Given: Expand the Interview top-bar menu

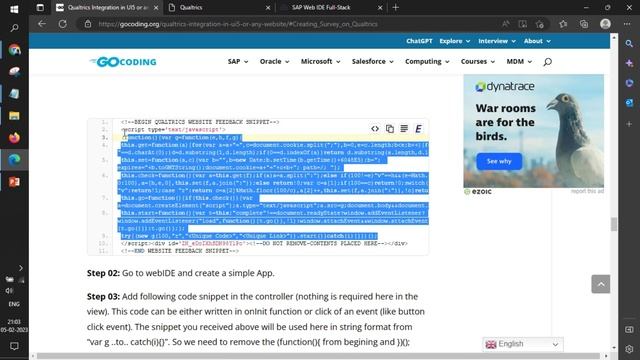Looking at the screenshot, I should click(497, 41).
